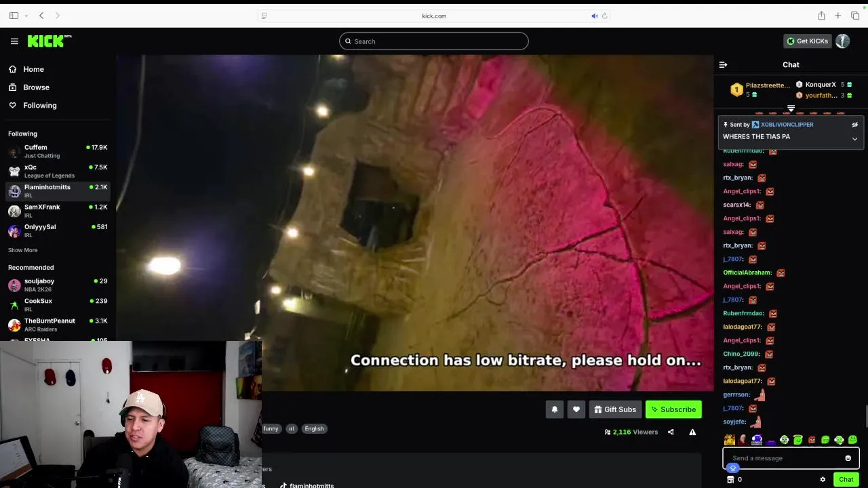This screenshot has height=488, width=868.
Task: Open Cuffem's Just Chatting stream
Action: click(x=58, y=151)
